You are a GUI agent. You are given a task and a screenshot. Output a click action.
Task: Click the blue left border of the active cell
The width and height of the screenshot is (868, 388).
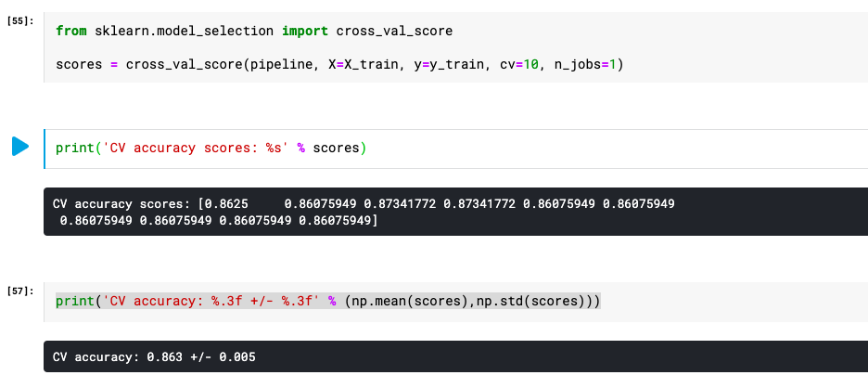45,149
